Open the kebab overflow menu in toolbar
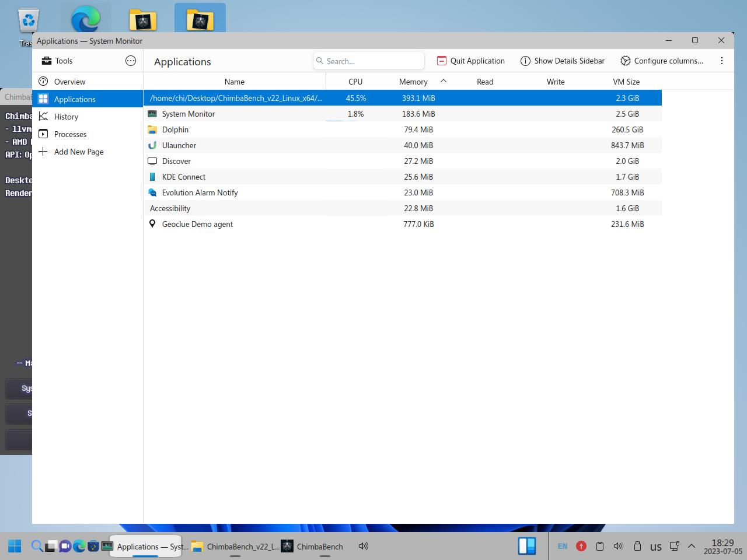Viewport: 747px width, 560px height. click(x=722, y=61)
